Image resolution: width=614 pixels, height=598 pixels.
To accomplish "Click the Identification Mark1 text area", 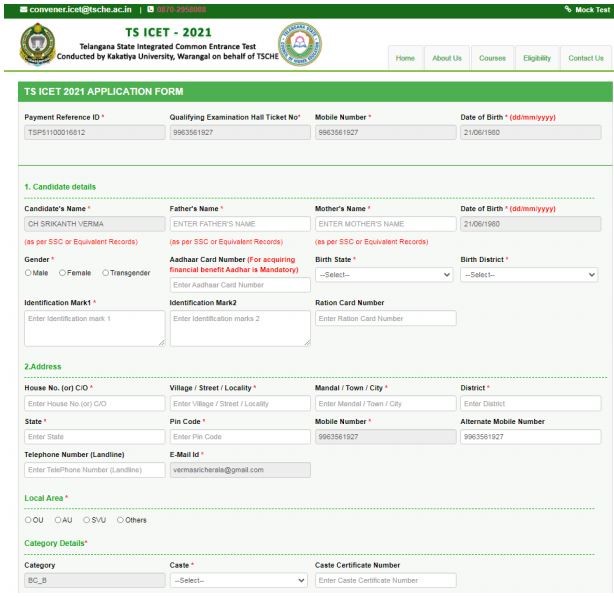I will point(95,329).
